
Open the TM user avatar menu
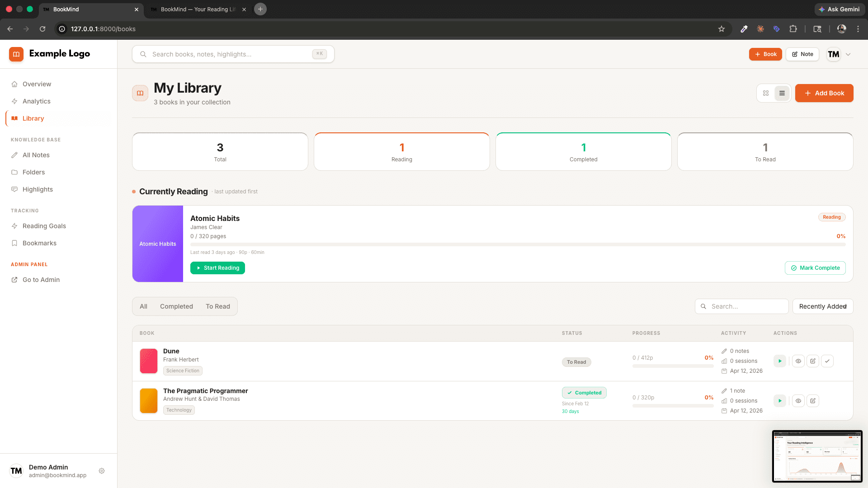[x=833, y=54]
